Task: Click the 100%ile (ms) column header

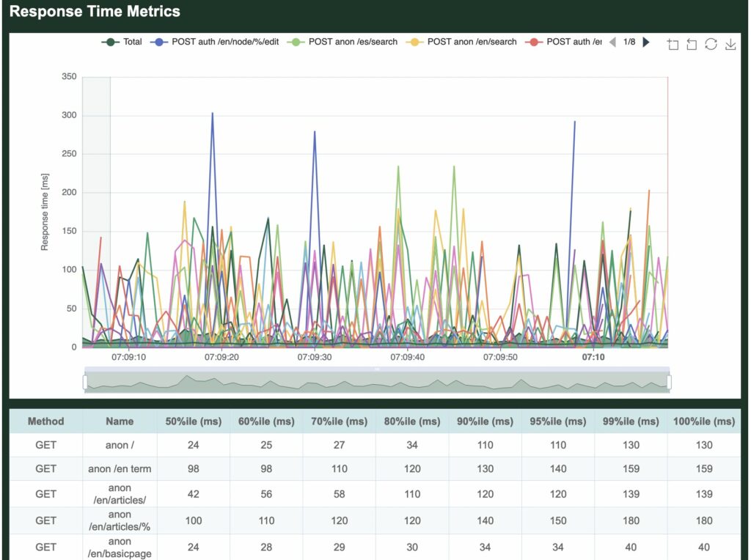Action: click(x=704, y=421)
